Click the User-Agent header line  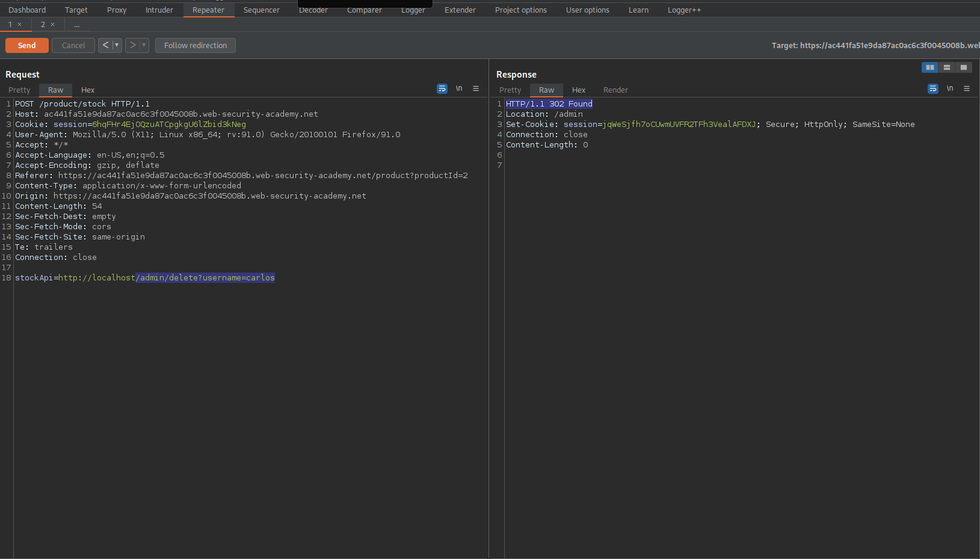(x=208, y=135)
